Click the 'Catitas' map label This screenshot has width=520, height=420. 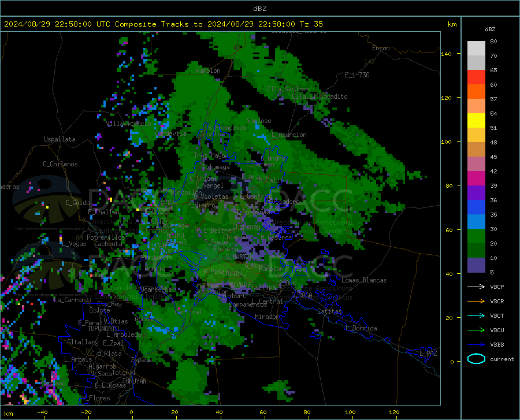click(x=330, y=311)
